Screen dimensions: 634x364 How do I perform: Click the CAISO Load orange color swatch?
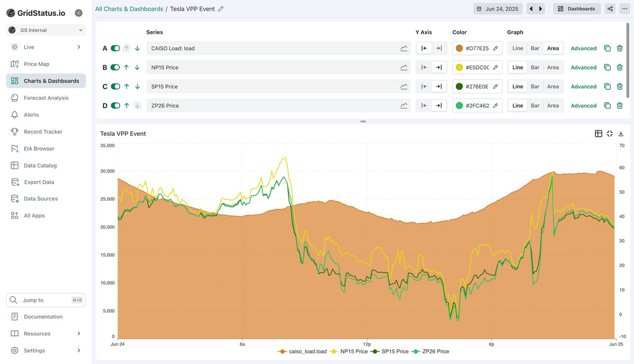(x=459, y=48)
